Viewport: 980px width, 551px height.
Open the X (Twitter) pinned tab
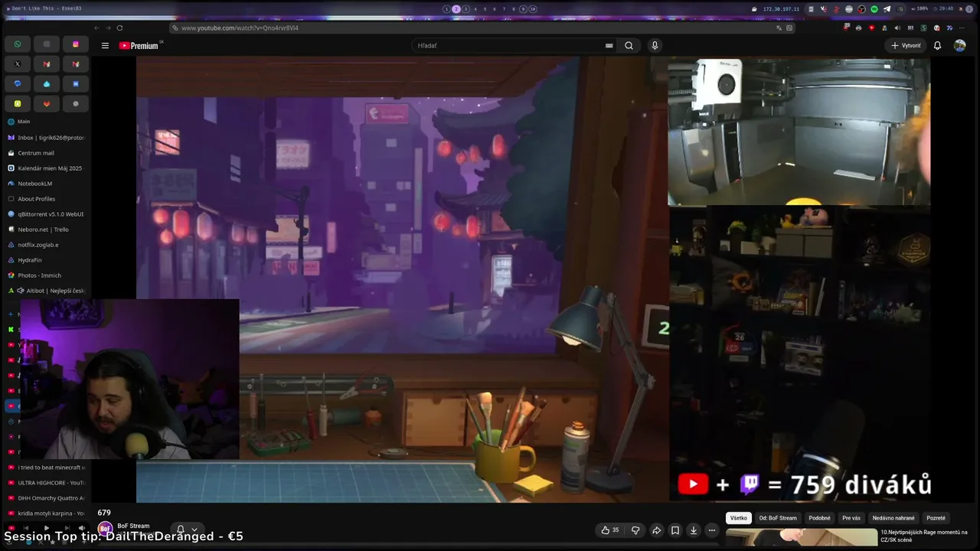click(x=18, y=64)
